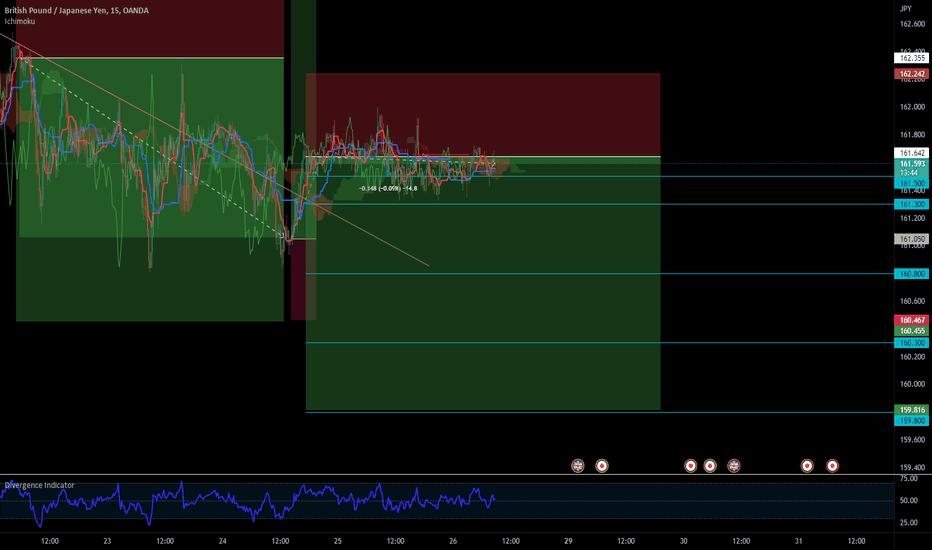Click the white 162.355 price label
This screenshot has width=932, height=550.
coord(912,58)
